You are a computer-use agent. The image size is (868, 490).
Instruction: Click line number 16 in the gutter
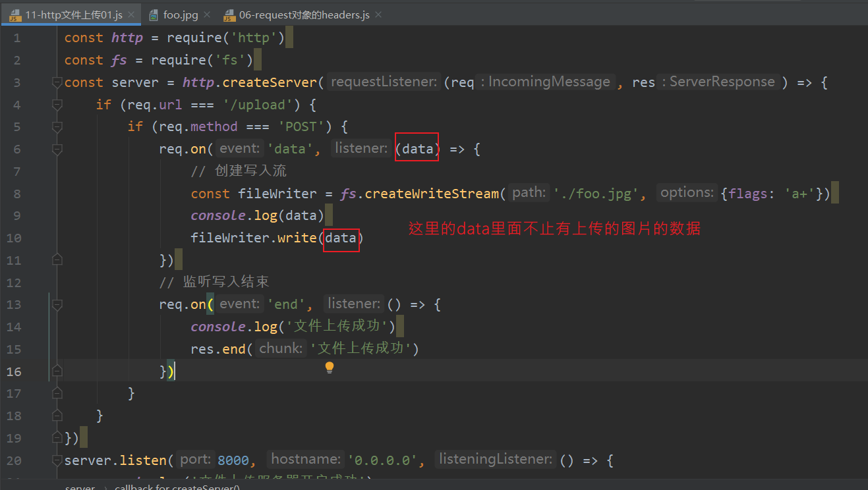(14, 371)
